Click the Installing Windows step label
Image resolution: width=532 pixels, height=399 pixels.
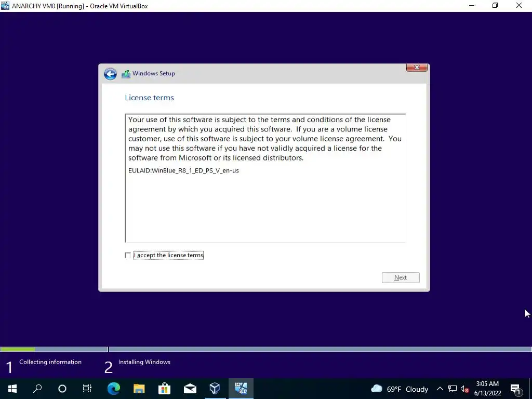click(144, 362)
